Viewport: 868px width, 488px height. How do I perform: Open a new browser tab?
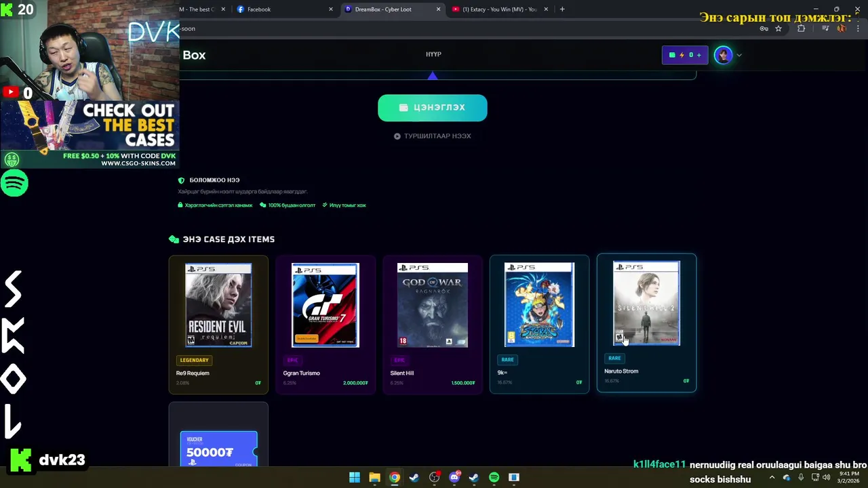click(x=562, y=9)
